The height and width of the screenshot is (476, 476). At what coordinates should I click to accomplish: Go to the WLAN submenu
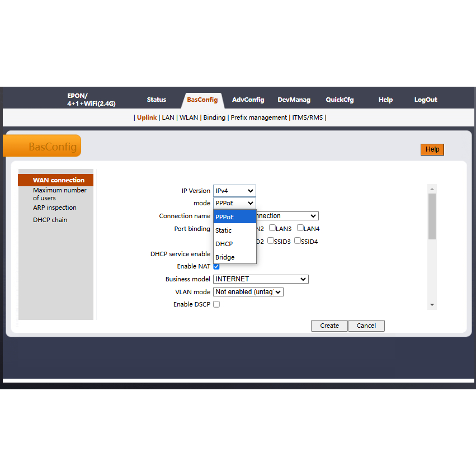[x=188, y=117]
